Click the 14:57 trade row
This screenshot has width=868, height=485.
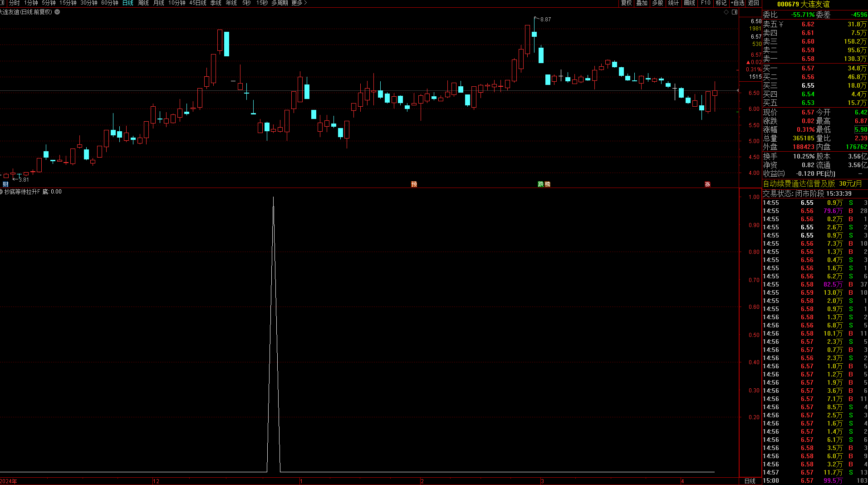(815, 472)
